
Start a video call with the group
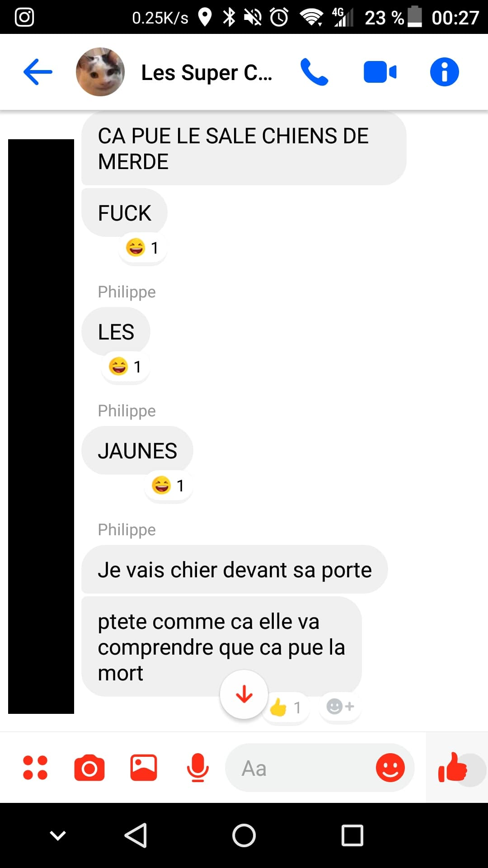[x=380, y=72]
